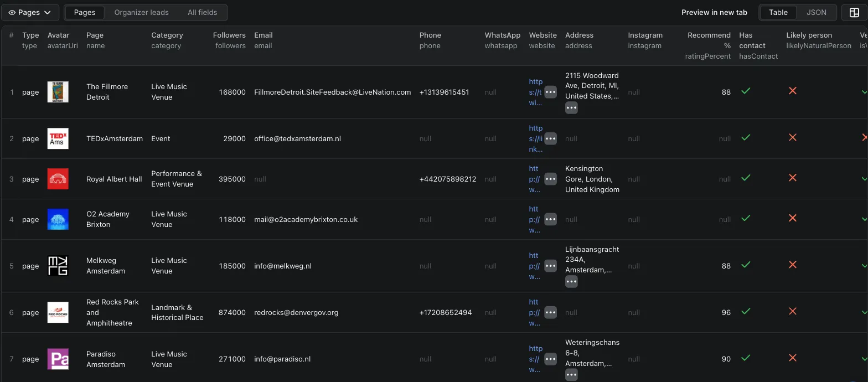Image resolution: width=868 pixels, height=382 pixels.
Task: Open The Fillmore Detroit website link
Action: pos(535,92)
